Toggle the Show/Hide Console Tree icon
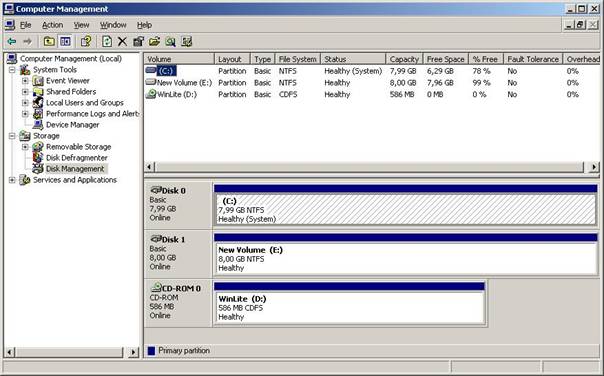Viewport: 604px width, 376px height. [65, 41]
